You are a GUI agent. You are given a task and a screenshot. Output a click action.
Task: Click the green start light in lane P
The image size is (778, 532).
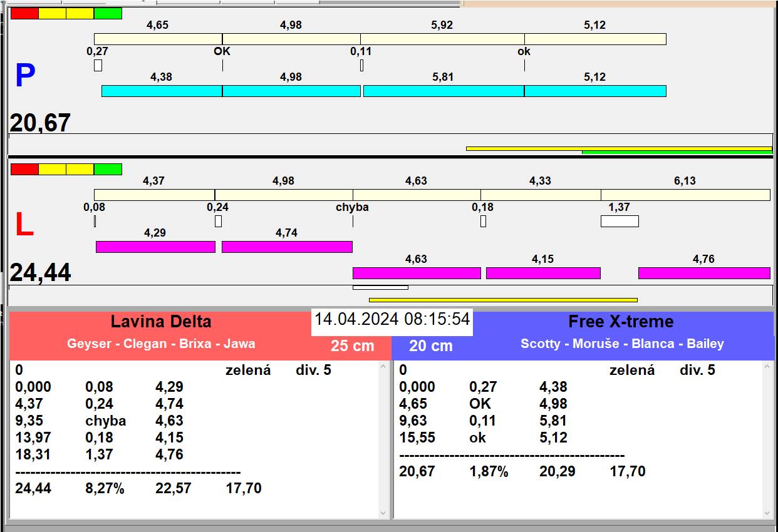click(108, 14)
